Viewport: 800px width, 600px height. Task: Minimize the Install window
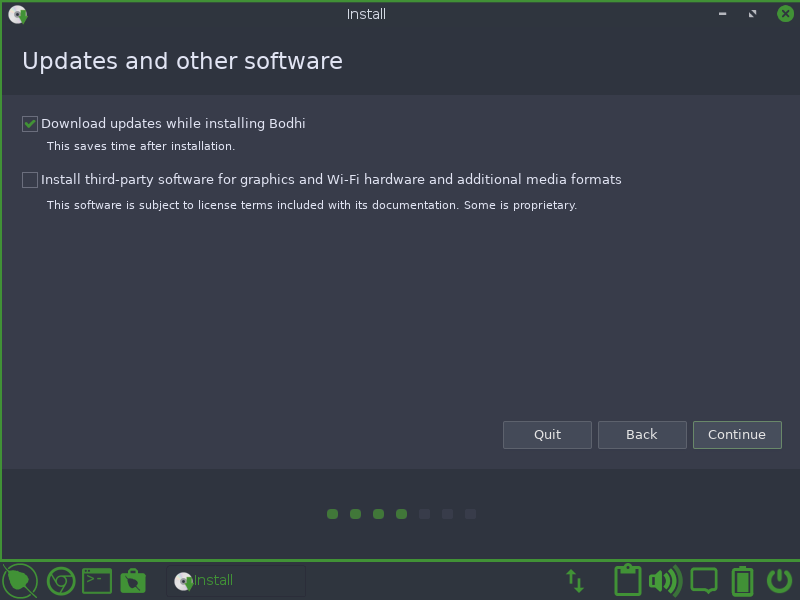pyautogui.click(x=722, y=14)
